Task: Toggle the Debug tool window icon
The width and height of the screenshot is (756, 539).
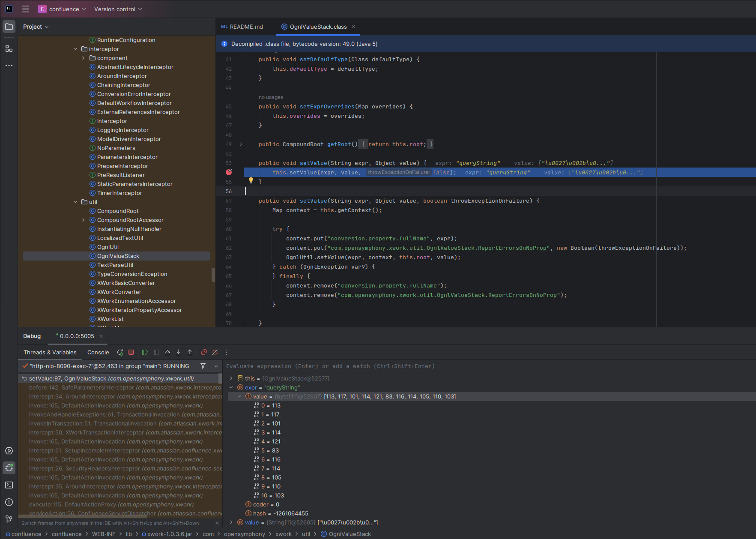Action: [x=9, y=468]
